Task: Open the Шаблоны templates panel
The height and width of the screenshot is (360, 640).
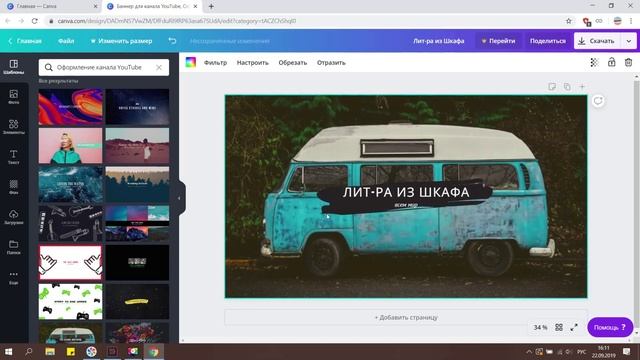Action: 13,67
